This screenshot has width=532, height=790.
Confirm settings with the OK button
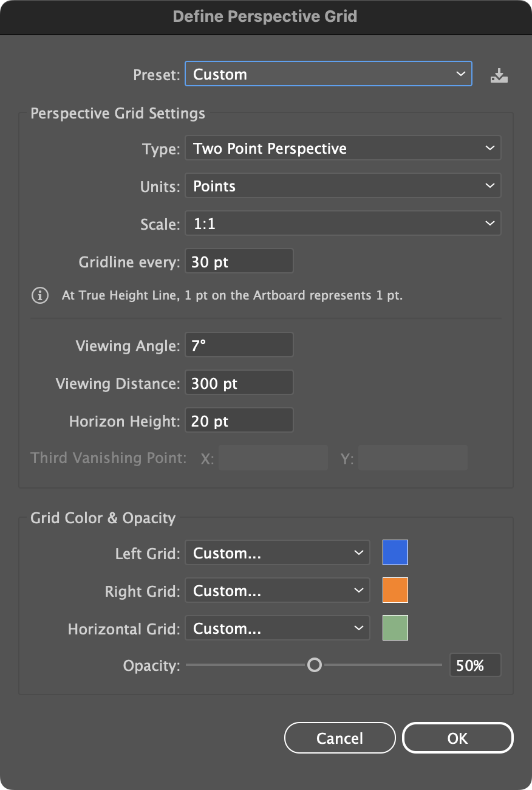[457, 738]
